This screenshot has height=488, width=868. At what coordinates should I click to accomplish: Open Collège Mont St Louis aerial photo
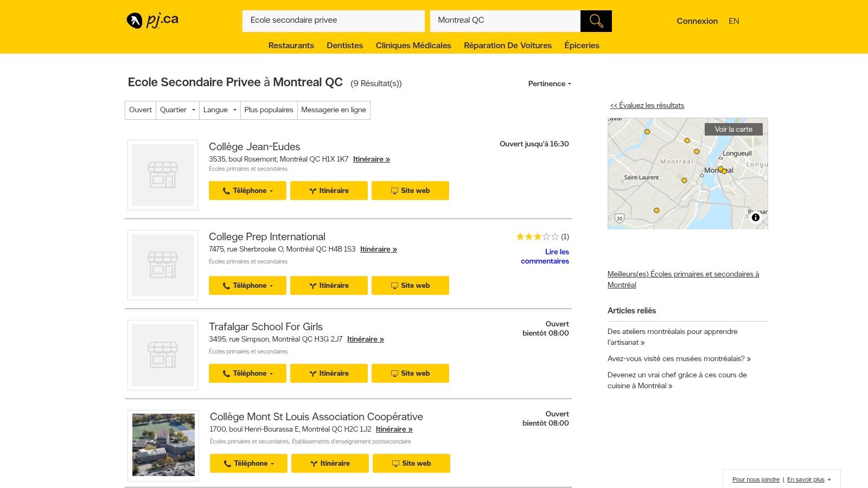pyautogui.click(x=163, y=445)
